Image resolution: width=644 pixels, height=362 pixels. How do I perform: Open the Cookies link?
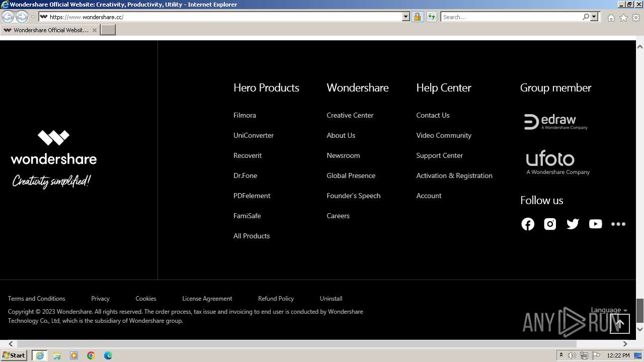pyautogui.click(x=146, y=299)
